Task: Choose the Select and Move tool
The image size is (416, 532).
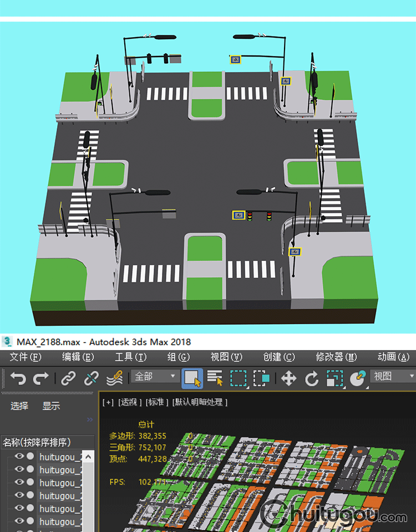Action: coord(288,378)
